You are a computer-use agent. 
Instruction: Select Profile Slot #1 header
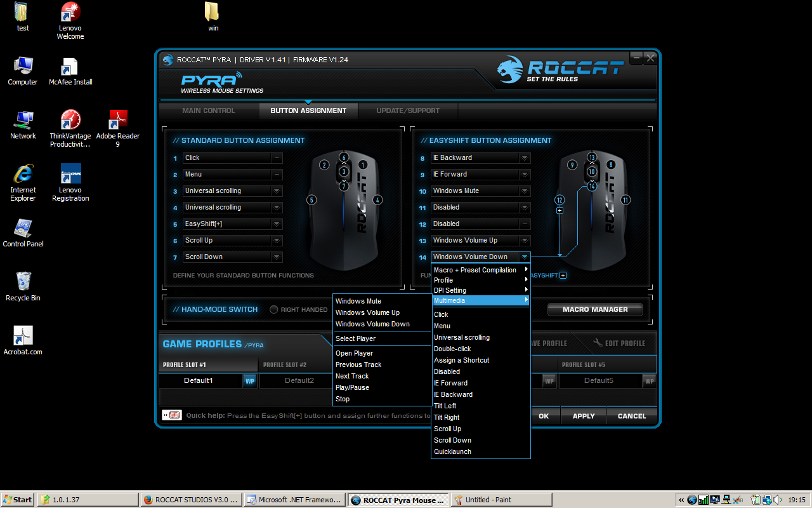tap(209, 364)
